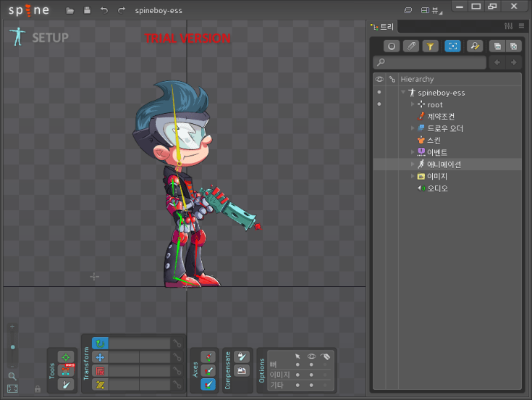Click the undo arrow in title bar

pyautogui.click(x=104, y=11)
